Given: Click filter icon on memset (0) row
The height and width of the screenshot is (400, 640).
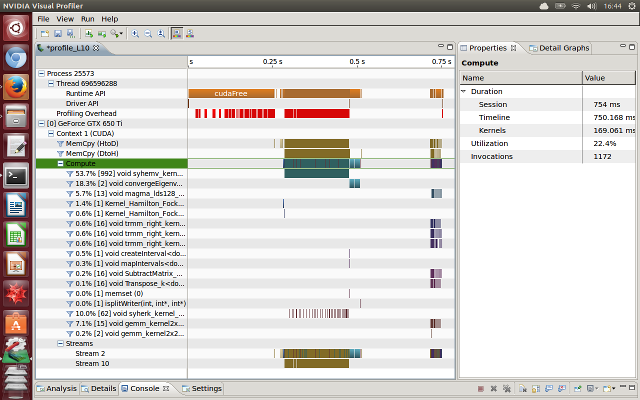Looking at the screenshot, I should [x=70, y=293].
